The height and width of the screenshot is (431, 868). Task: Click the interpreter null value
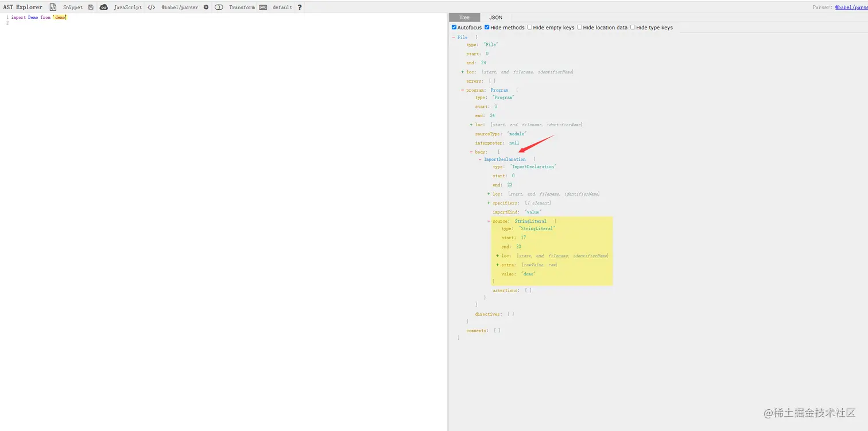[514, 143]
